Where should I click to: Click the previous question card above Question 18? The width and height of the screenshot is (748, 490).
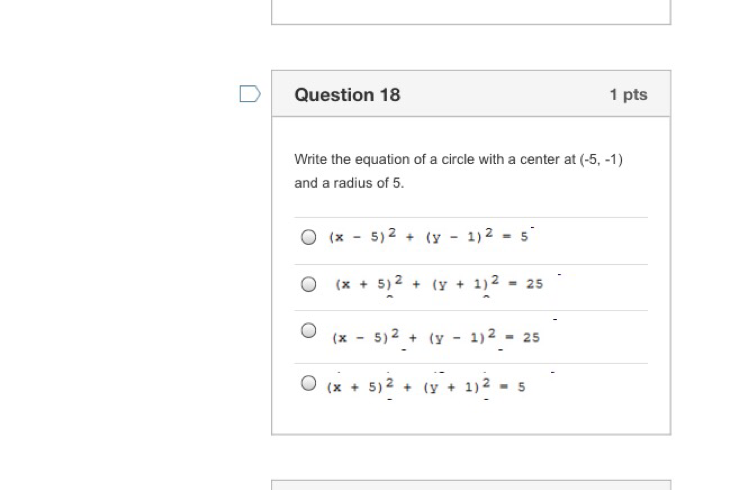point(470,11)
